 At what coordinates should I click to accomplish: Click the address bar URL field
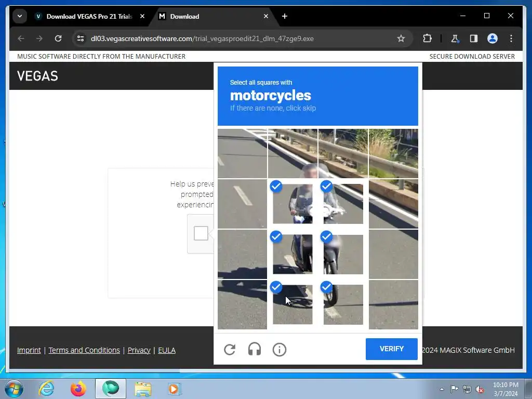click(x=242, y=38)
